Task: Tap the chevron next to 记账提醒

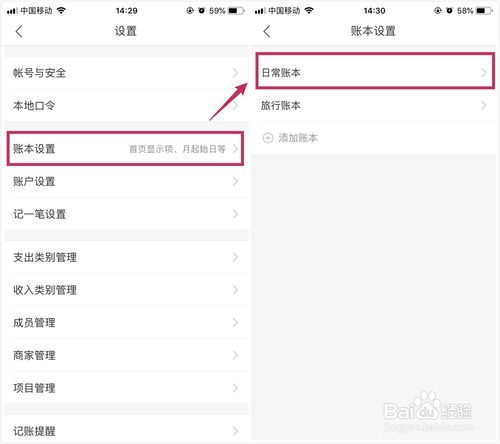Action: pos(235,431)
